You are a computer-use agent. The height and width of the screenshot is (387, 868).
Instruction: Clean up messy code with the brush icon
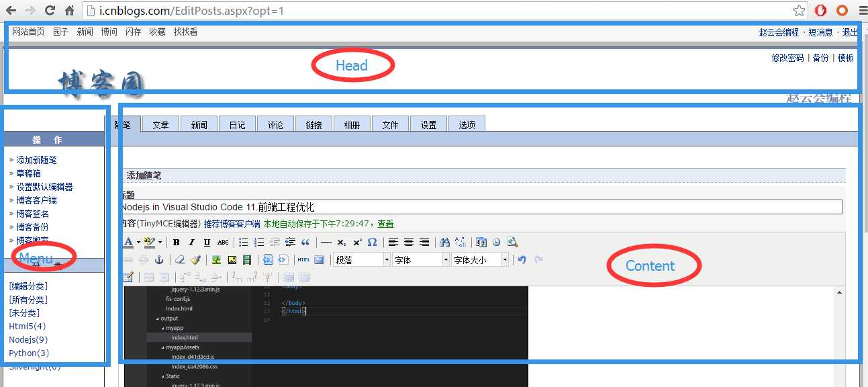tap(195, 260)
